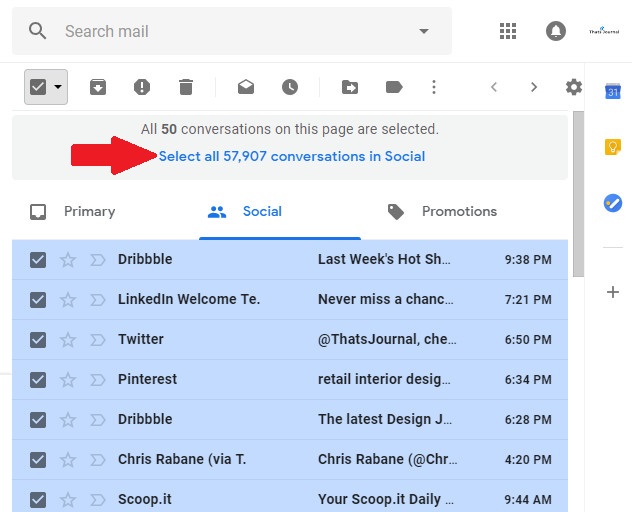This screenshot has width=632, height=512.
Task: Open the Move to folder icon
Action: pos(350,87)
